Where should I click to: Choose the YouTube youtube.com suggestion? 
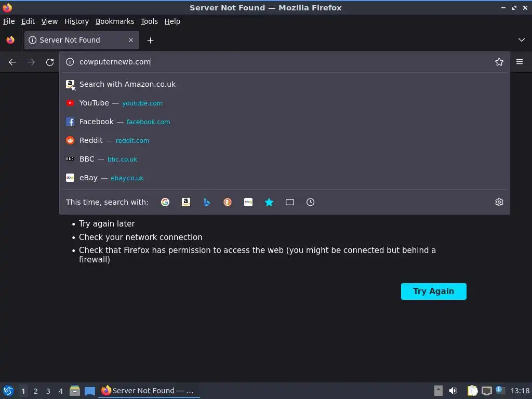click(x=285, y=103)
